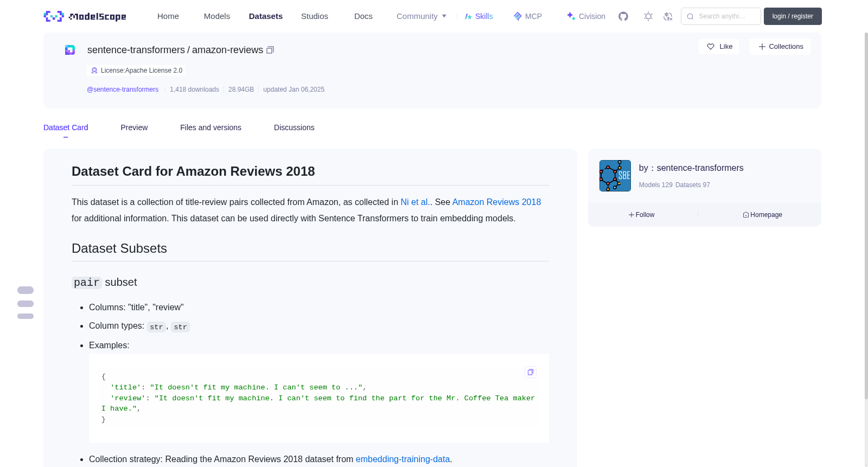Click the 1,418 downloads count

click(194, 89)
